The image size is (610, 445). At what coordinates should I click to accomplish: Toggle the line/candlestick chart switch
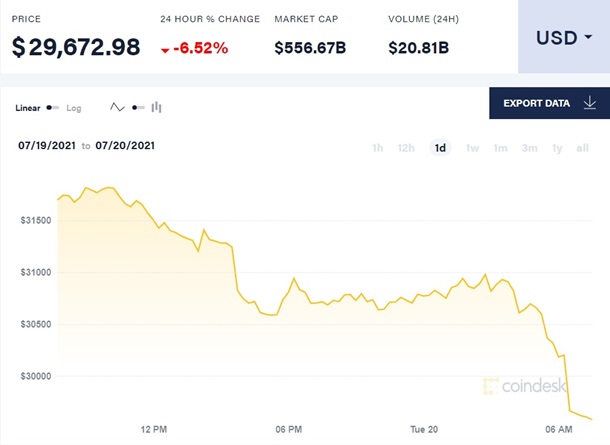[137, 108]
